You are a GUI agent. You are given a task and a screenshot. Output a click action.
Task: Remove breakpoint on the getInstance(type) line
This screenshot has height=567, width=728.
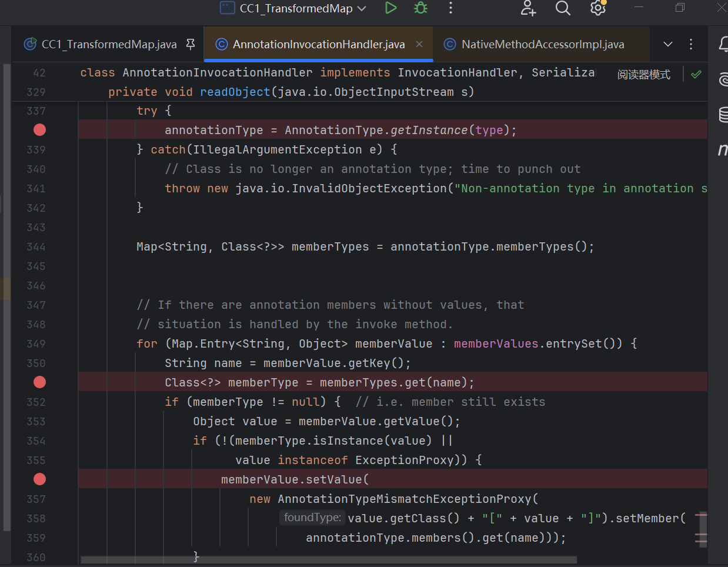(39, 130)
